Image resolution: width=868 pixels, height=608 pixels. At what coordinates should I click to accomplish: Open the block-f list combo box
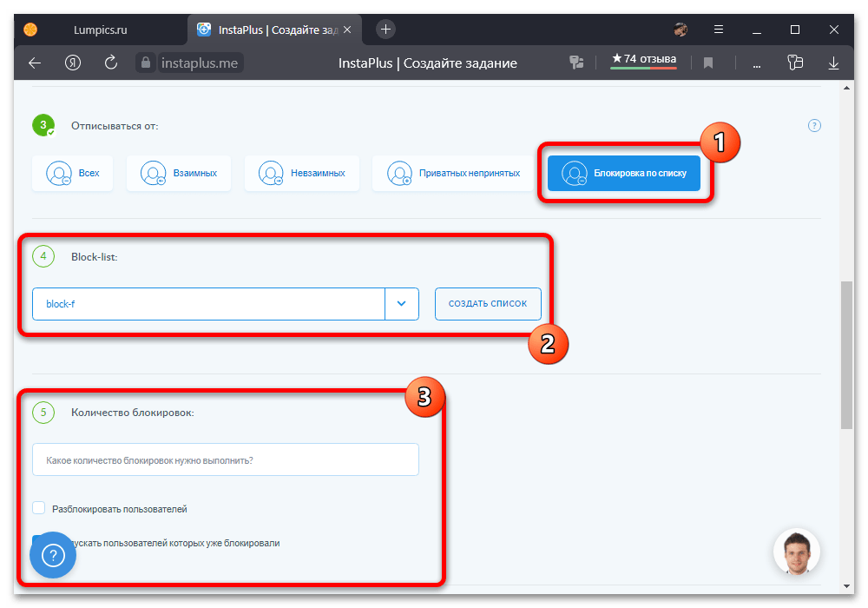208,304
